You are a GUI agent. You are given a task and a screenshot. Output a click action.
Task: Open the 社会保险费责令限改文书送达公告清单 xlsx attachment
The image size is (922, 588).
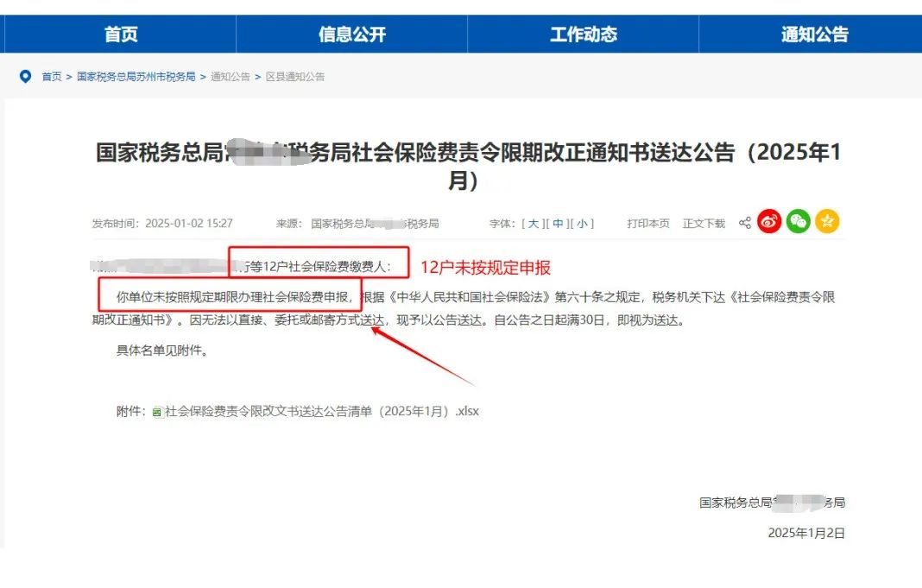(x=321, y=412)
